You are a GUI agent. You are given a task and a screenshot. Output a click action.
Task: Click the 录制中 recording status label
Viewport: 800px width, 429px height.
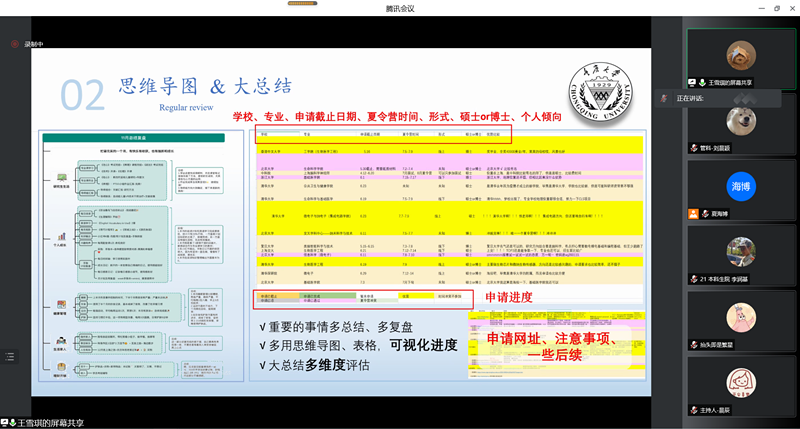click(x=34, y=44)
